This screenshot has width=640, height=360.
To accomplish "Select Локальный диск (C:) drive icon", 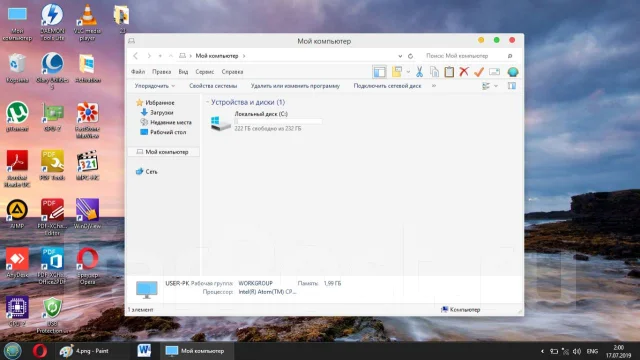I will click(221, 123).
